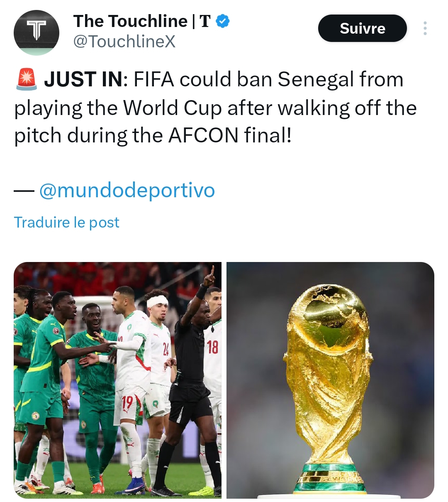Viewport: 448px width, 502px height.
Task: Click the number 19 on the white shorts
Action: [x=127, y=402]
